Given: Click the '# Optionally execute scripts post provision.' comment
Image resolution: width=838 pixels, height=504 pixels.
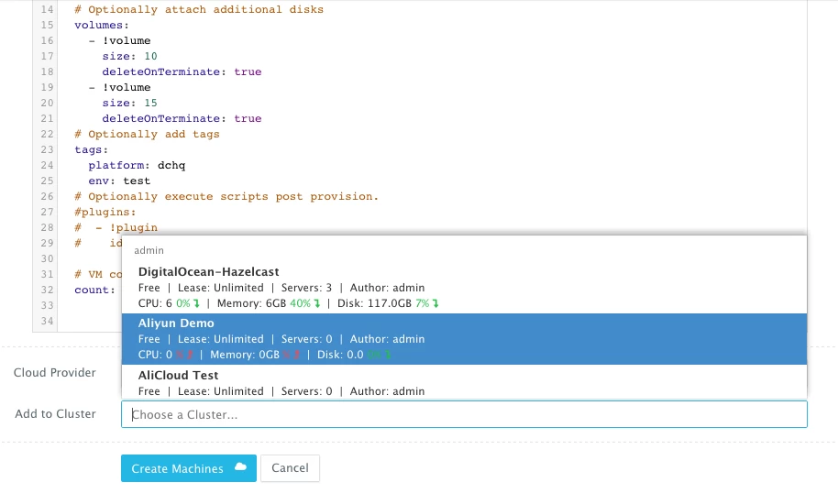Looking at the screenshot, I should click(226, 196).
